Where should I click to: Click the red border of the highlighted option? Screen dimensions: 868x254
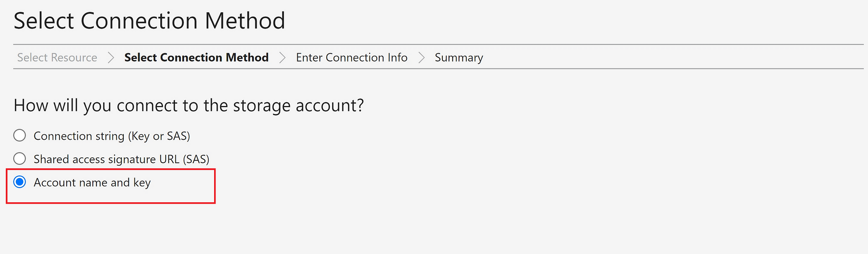click(111, 203)
